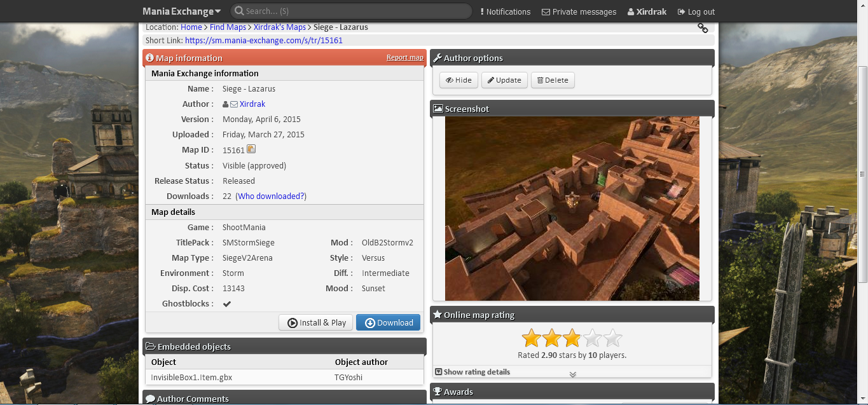The width and height of the screenshot is (868, 405).
Task: Open the Who downloaded? link
Action: pyautogui.click(x=272, y=196)
